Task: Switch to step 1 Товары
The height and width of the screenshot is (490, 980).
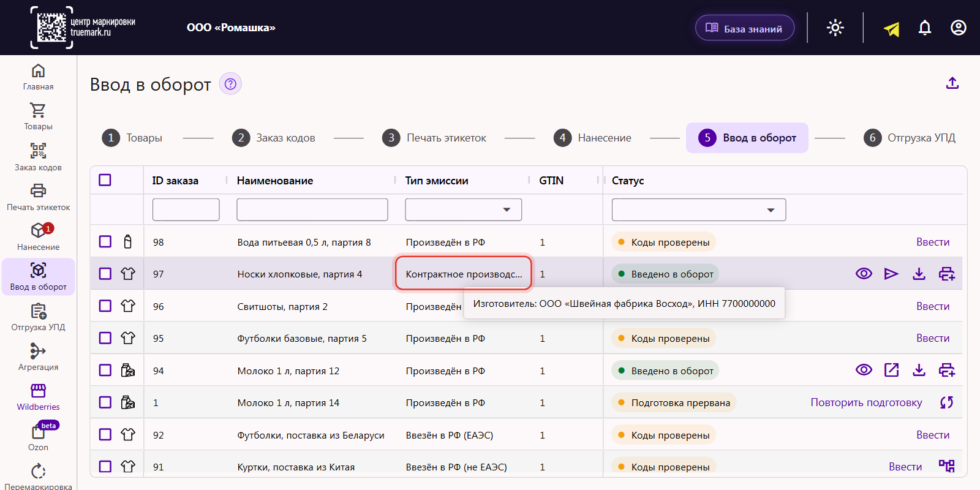Action: 132,138
